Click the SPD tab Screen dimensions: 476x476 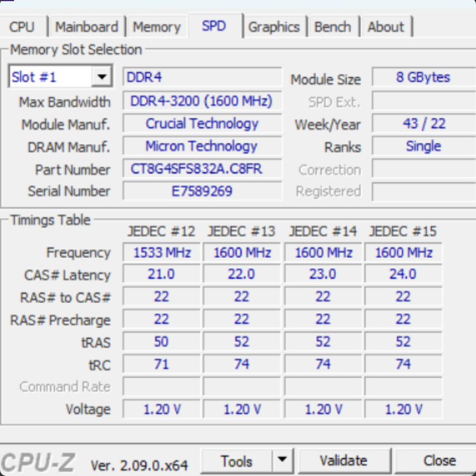pos(214,26)
